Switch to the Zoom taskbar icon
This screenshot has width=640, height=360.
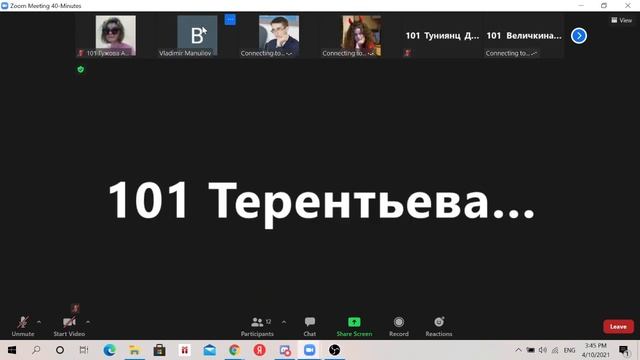tap(309, 350)
